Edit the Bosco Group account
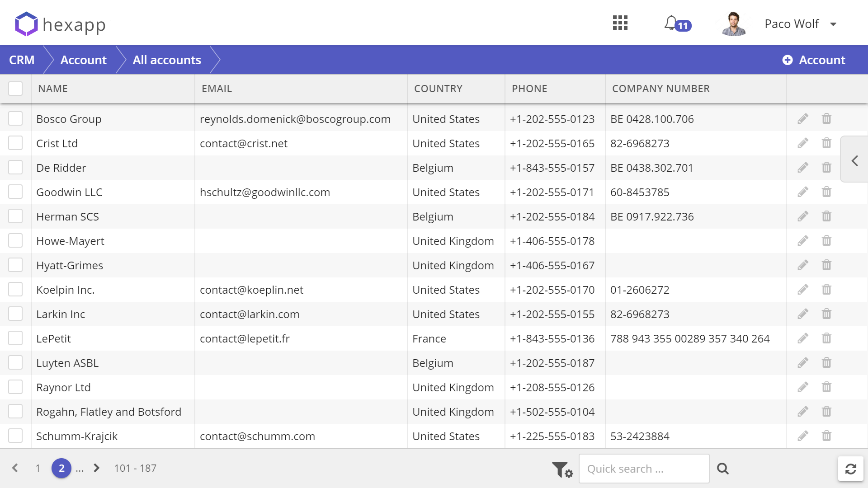The image size is (868, 488). click(802, 119)
